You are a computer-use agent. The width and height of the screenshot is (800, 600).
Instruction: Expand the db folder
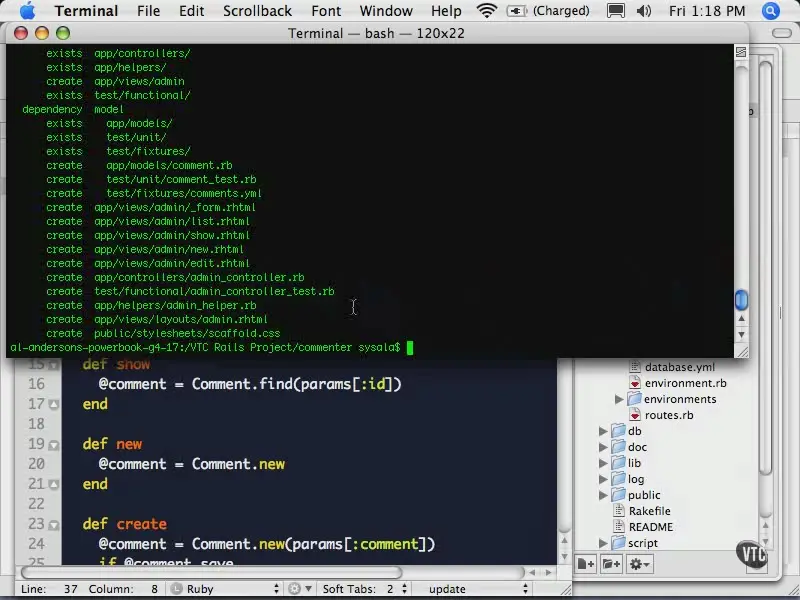(603, 431)
